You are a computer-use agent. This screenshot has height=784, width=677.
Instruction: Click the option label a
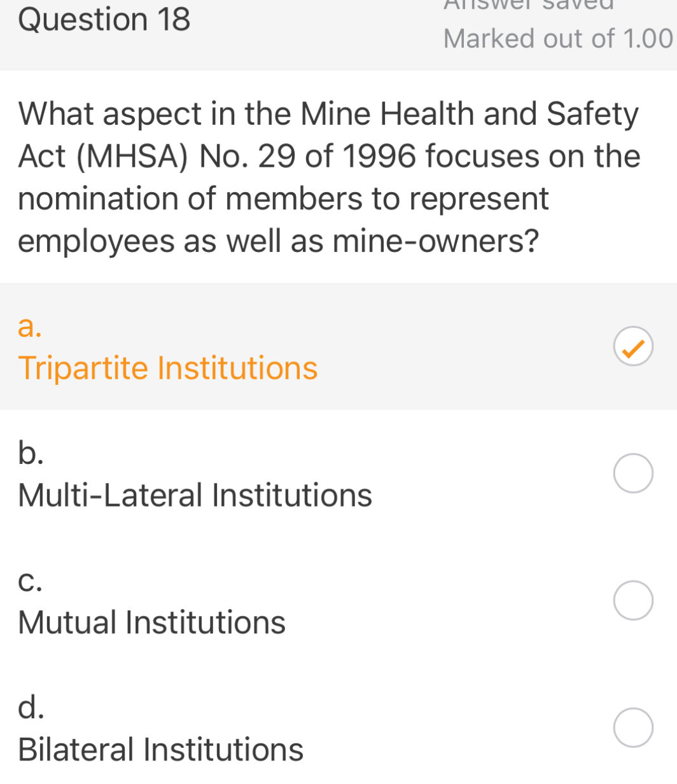[29, 328]
